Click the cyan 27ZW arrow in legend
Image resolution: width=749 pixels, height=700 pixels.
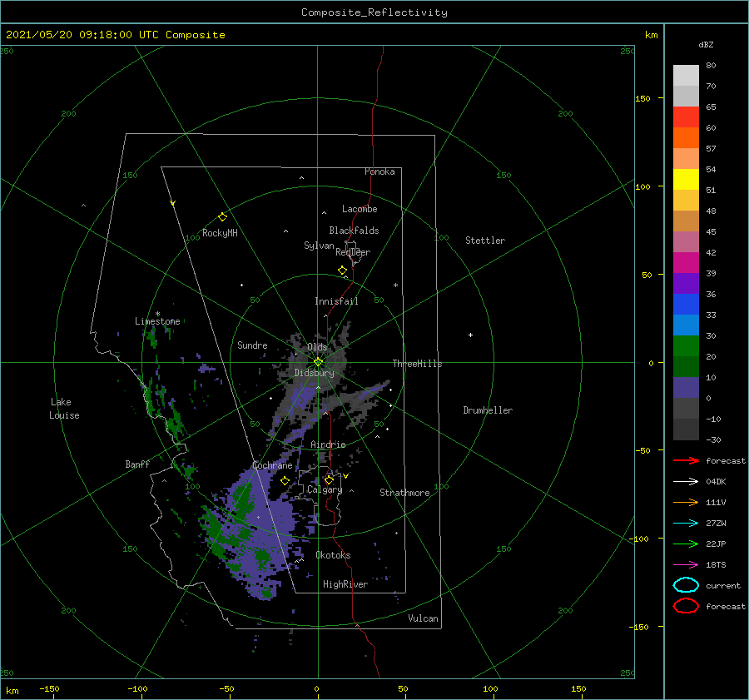[x=686, y=524]
